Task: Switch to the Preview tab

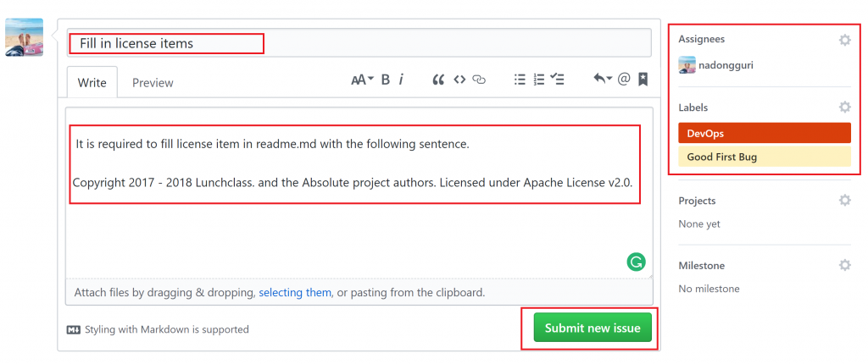Action: tap(153, 82)
